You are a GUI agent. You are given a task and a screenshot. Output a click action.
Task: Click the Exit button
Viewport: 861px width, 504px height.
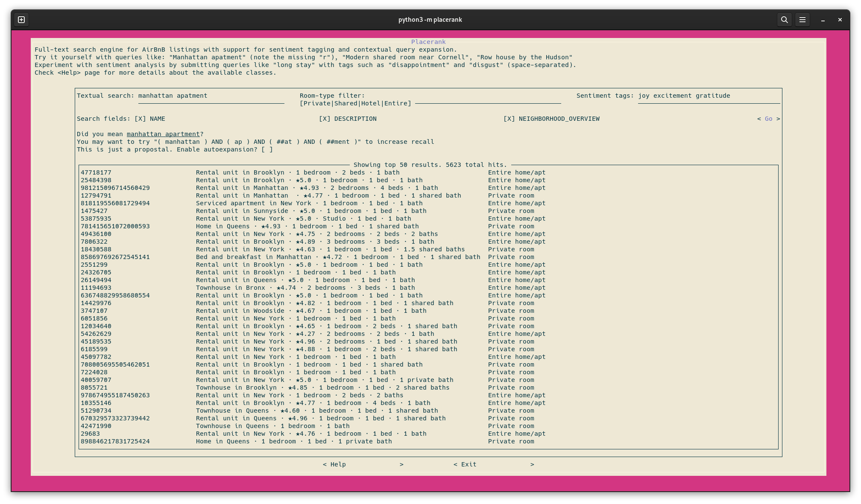click(x=468, y=464)
